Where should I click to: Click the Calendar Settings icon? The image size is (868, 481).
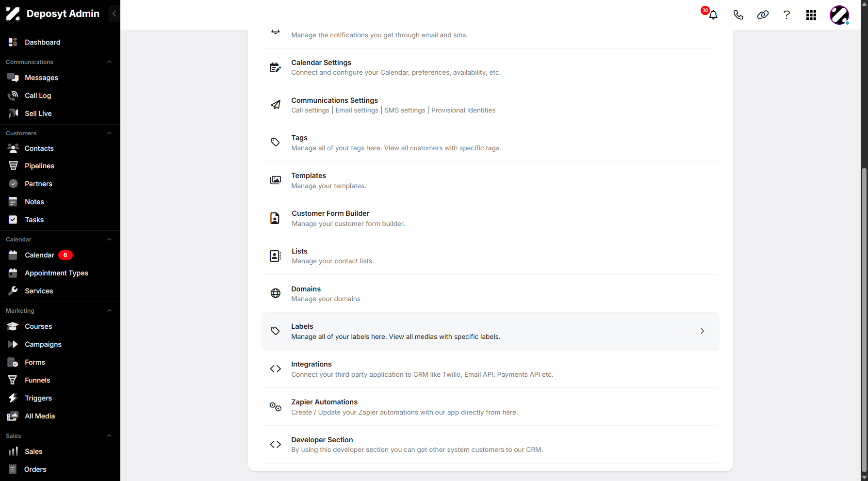click(275, 67)
